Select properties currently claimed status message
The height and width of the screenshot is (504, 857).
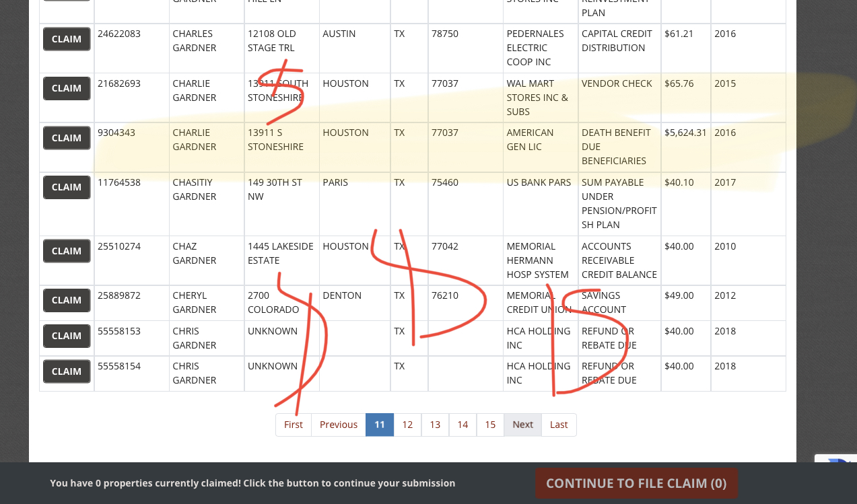[x=252, y=483]
